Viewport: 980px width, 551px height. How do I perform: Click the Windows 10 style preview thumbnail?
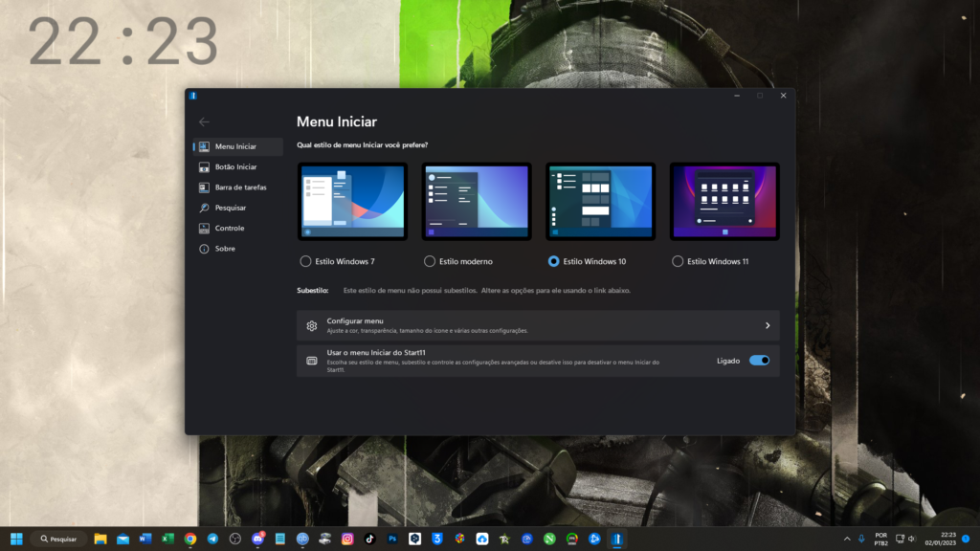[600, 202]
